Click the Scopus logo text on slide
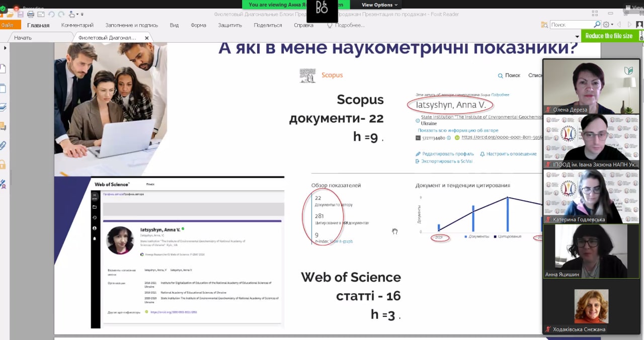The height and width of the screenshot is (340, 644). [332, 75]
